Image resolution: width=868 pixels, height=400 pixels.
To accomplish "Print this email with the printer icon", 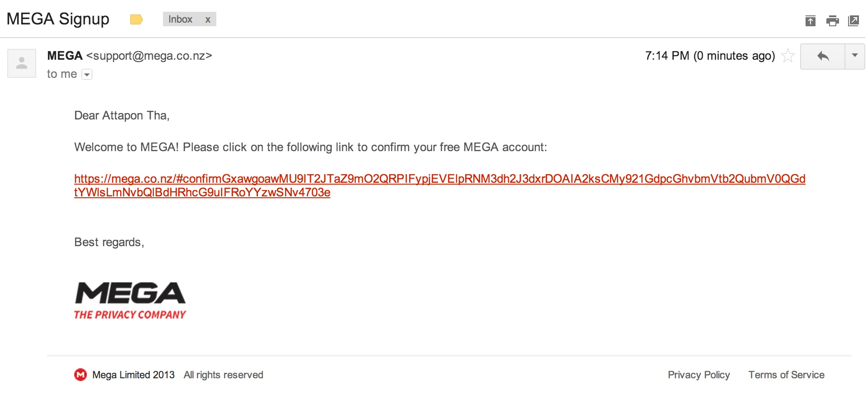I will coord(832,20).
